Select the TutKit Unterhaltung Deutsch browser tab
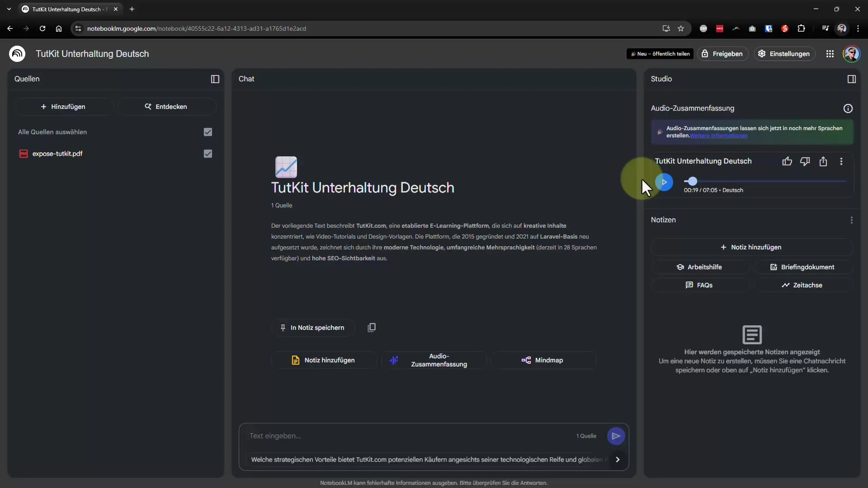This screenshot has height=488, width=868. (x=70, y=9)
